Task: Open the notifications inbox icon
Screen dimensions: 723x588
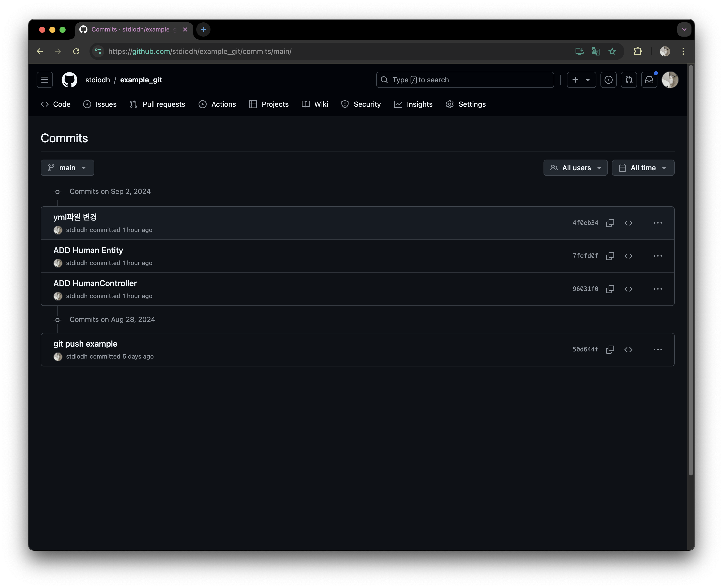Action: 649,80
